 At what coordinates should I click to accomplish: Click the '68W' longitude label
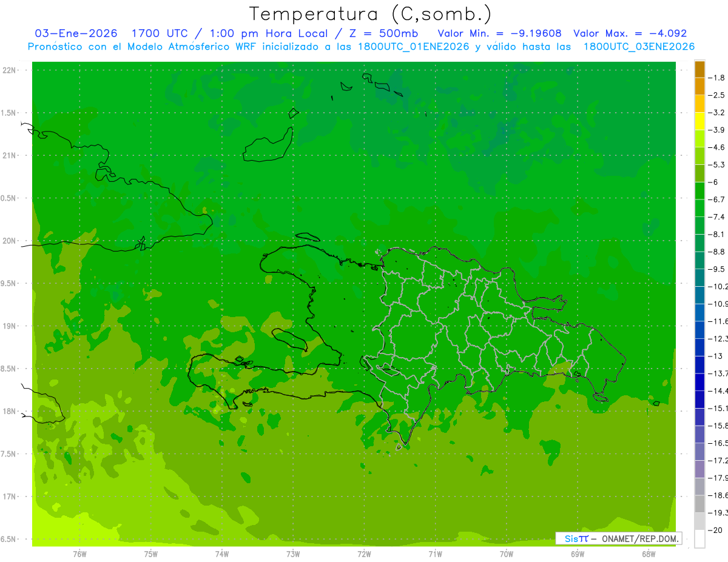pos(649,554)
